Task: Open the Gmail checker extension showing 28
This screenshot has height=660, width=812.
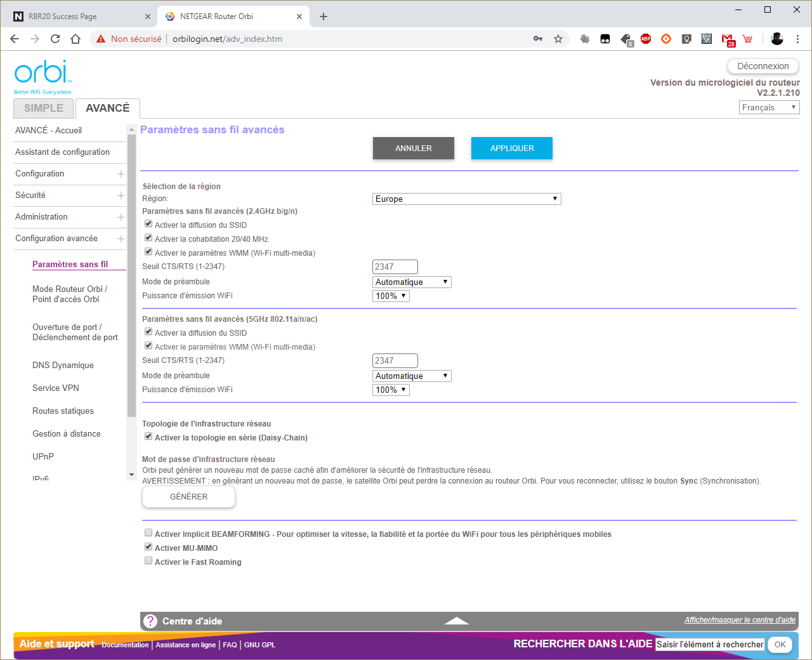Action: pyautogui.click(x=728, y=40)
